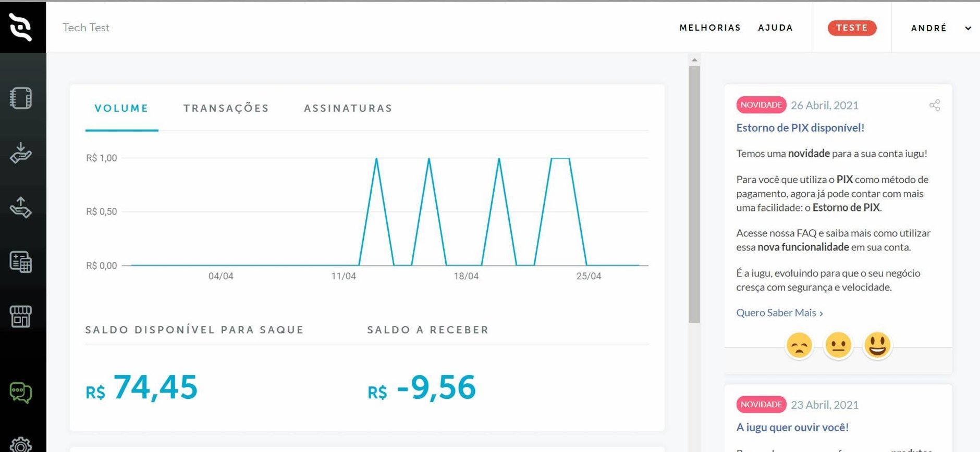React with the happy smiley emoji
Viewport: 980px width, 452px height.
pyautogui.click(x=877, y=345)
